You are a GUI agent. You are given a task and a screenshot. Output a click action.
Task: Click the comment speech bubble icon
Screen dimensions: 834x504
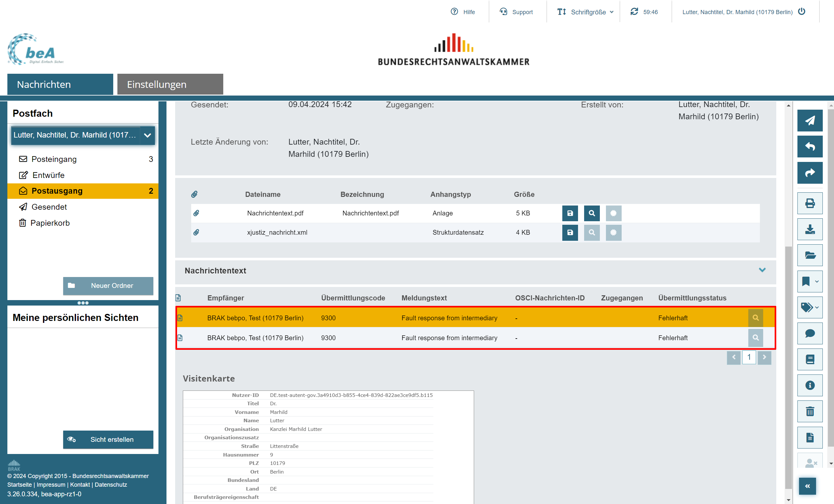point(809,333)
